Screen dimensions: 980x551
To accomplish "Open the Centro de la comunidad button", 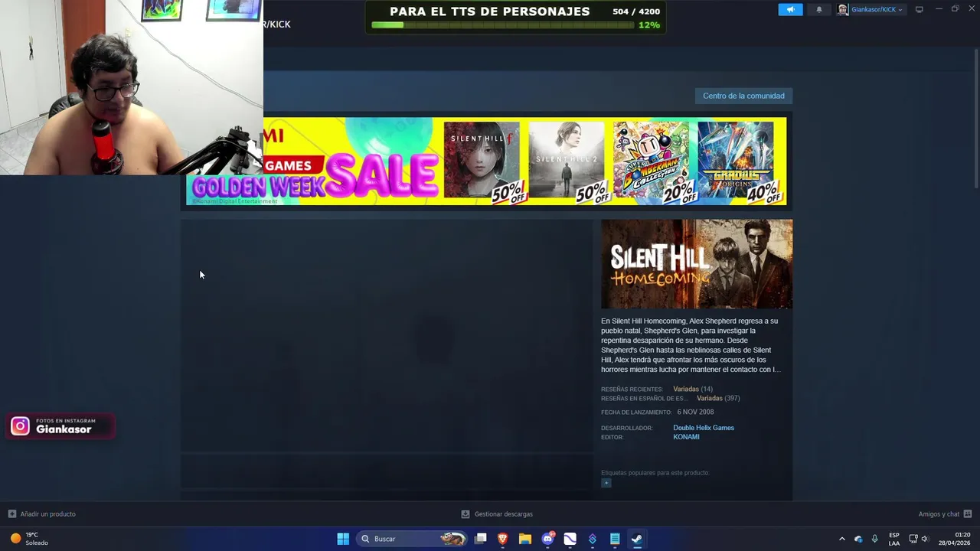I will tap(743, 96).
